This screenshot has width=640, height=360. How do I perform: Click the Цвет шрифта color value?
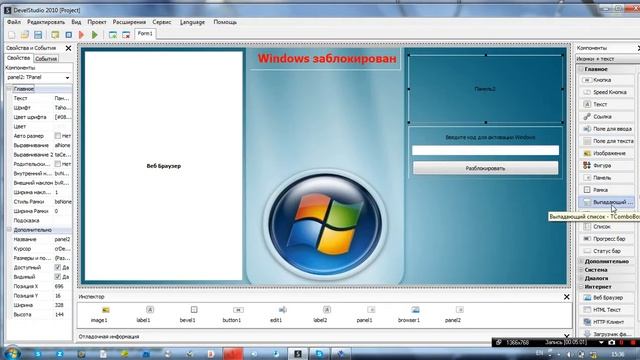click(62, 117)
